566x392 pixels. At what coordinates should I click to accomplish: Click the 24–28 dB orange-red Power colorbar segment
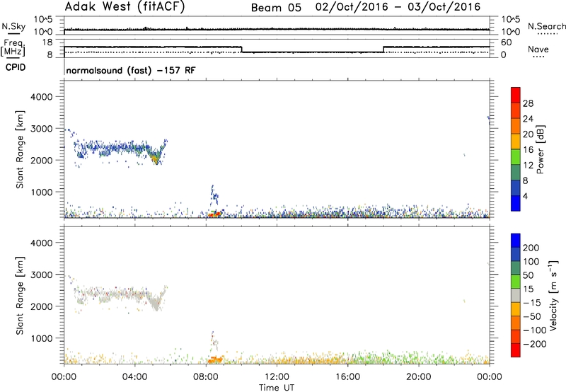516,110
